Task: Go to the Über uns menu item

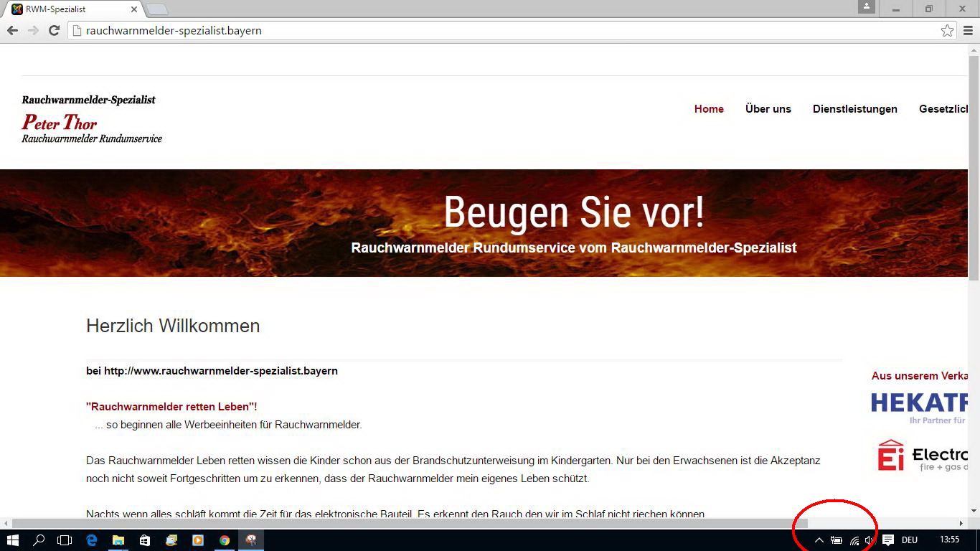Action: point(768,109)
